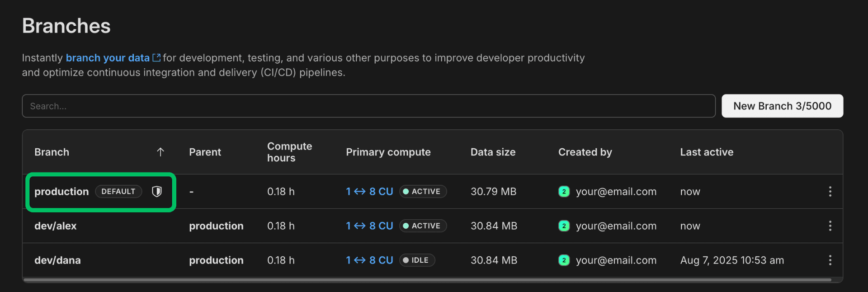The image size is (868, 292).
Task: Click the DEFAULT badge on production branch
Action: pyautogui.click(x=118, y=192)
